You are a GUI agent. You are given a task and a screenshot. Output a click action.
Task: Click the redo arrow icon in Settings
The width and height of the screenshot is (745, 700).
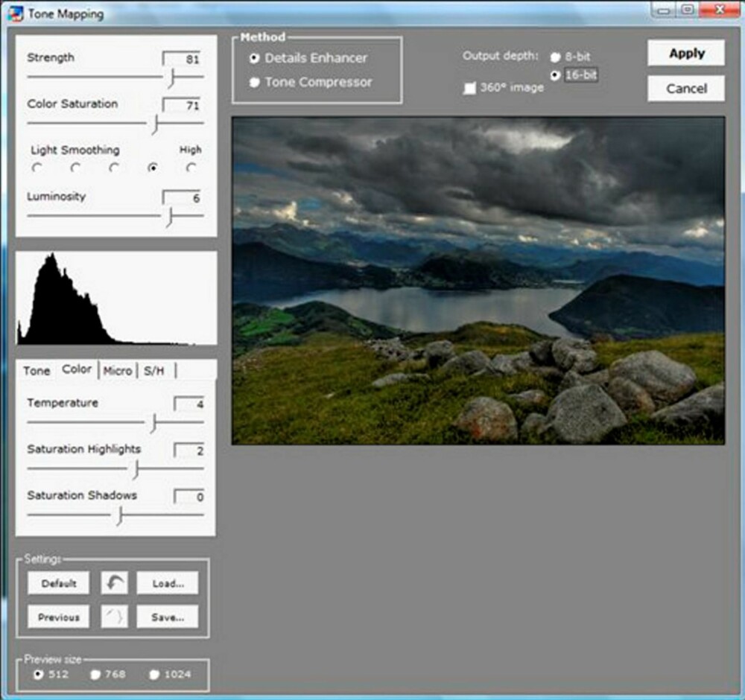(x=115, y=617)
